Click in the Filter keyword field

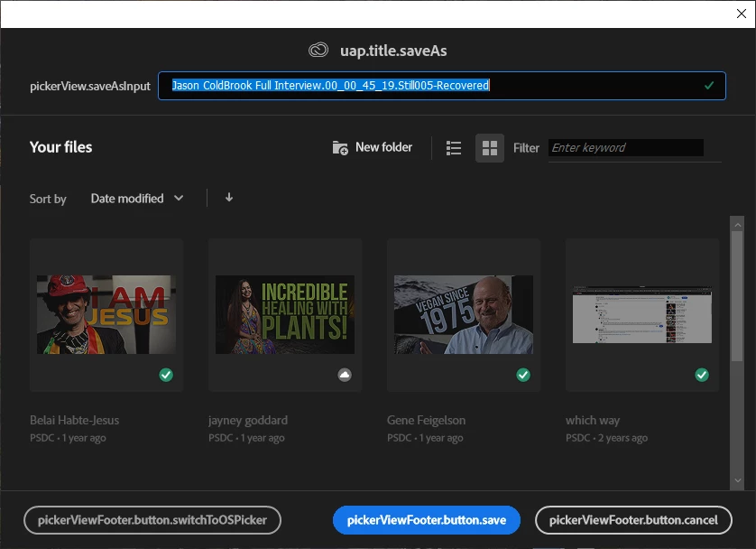[x=626, y=147]
